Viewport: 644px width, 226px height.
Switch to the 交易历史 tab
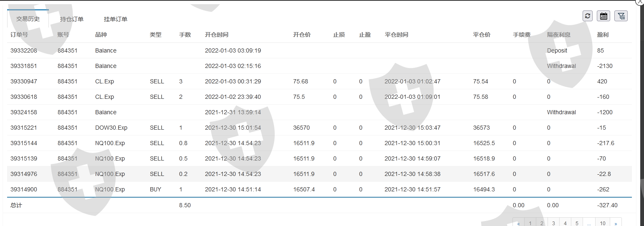pos(28,19)
